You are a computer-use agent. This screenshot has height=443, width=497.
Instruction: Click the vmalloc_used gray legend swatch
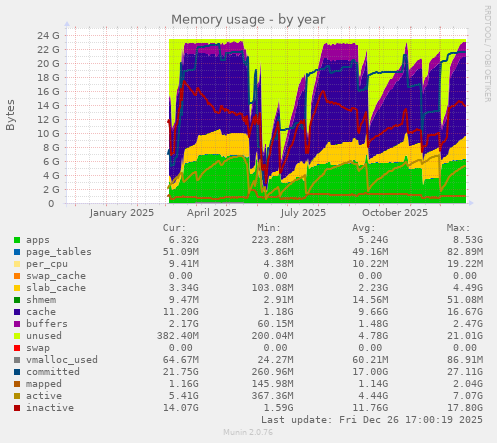point(17,360)
